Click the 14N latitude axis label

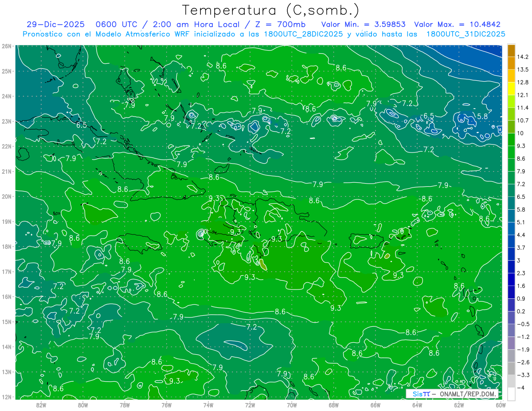(x=6, y=347)
